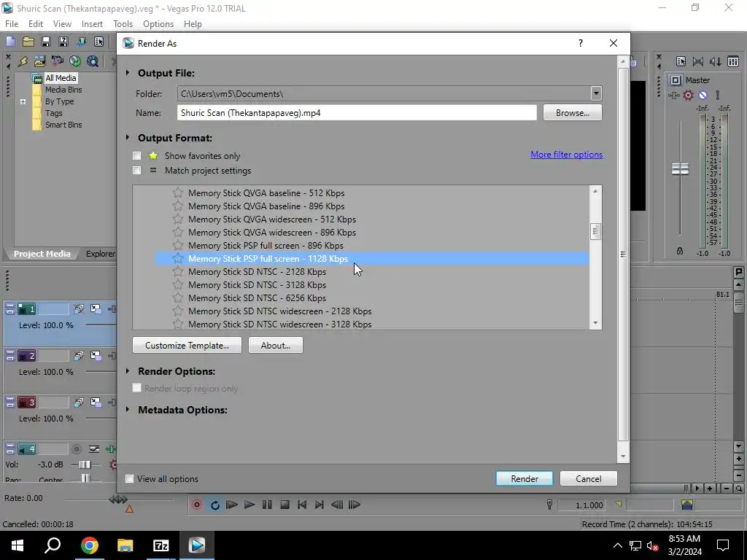Click Customize Template... button
747x560 pixels.
(187, 345)
